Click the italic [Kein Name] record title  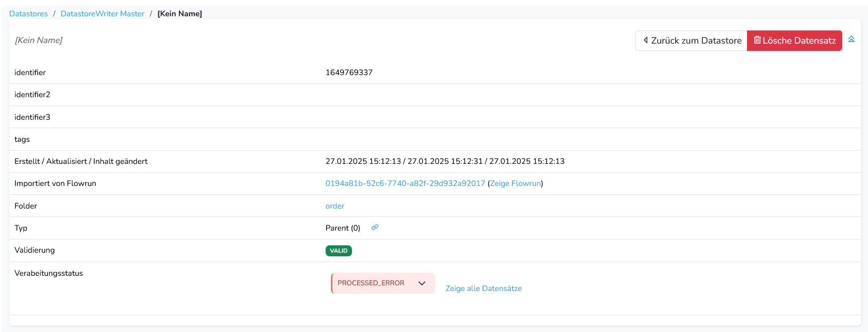[x=38, y=40]
